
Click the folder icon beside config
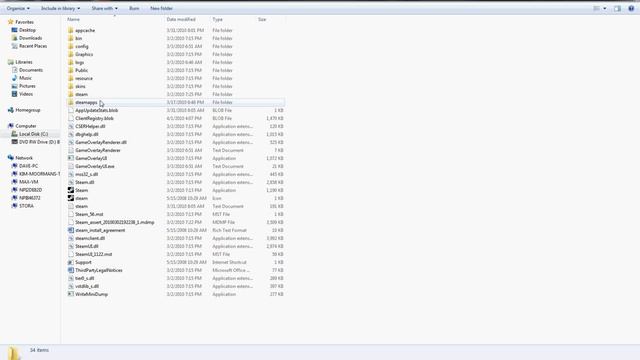coord(71,46)
